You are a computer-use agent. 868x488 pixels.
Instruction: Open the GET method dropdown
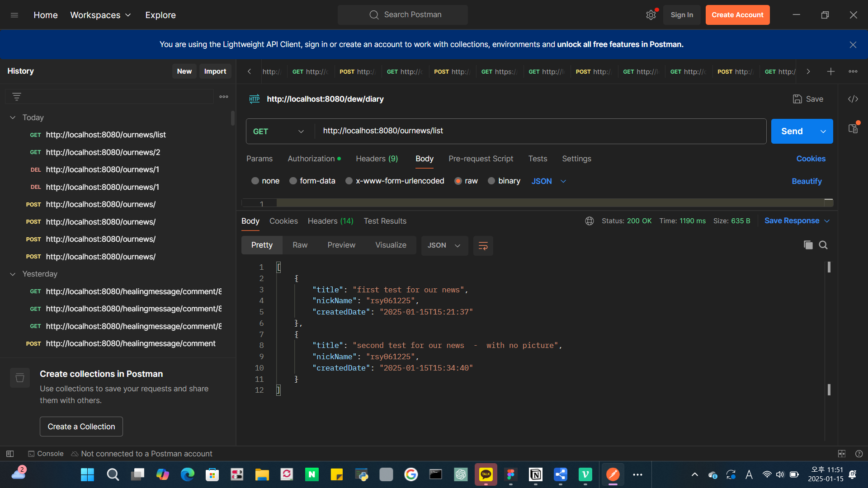[x=279, y=131]
